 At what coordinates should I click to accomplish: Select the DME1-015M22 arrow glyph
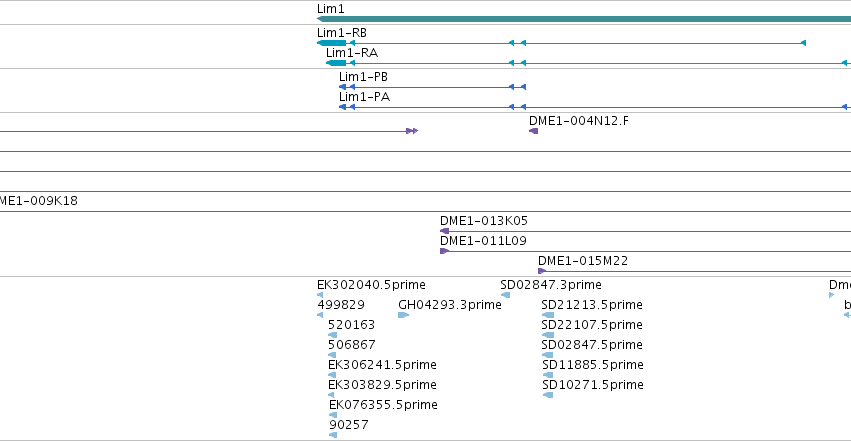point(542,271)
